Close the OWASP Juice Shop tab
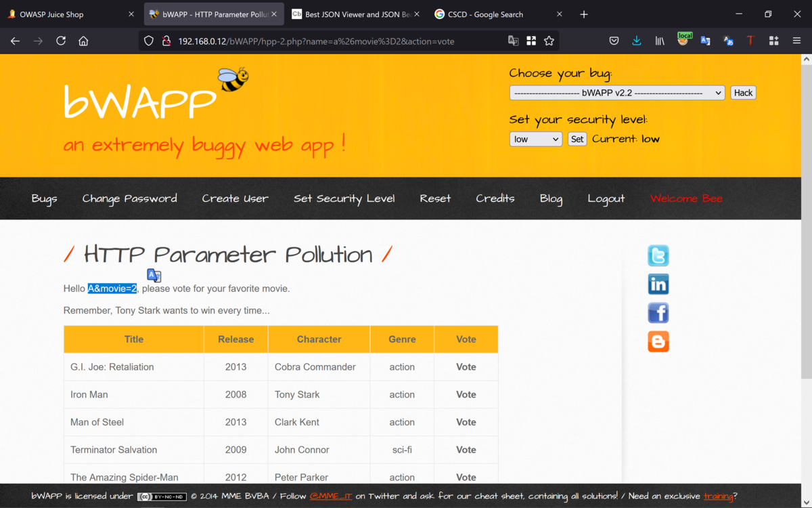 (x=131, y=14)
